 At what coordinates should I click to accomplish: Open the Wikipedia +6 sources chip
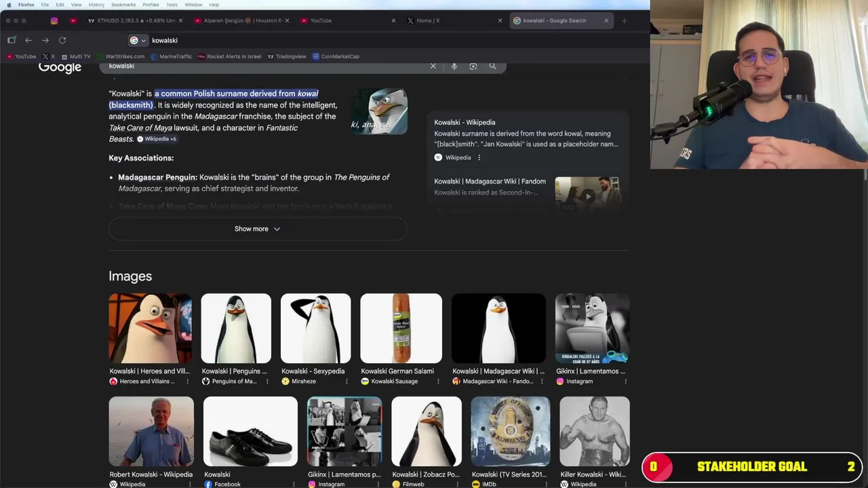[157, 139]
